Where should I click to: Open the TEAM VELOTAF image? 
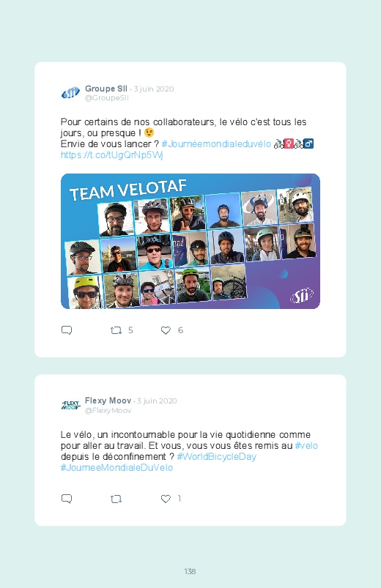tap(190, 241)
